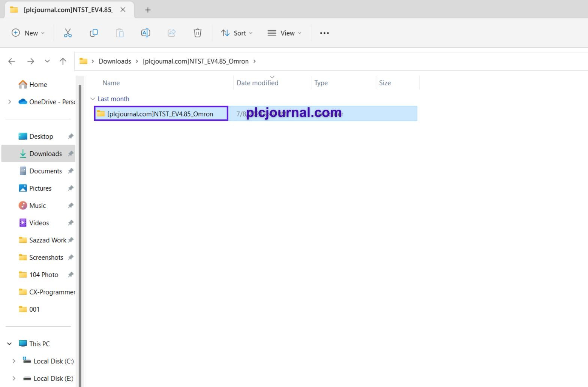This screenshot has width=588, height=387.
Task: Click pin icon beside 104 Photo
Action: (70, 275)
